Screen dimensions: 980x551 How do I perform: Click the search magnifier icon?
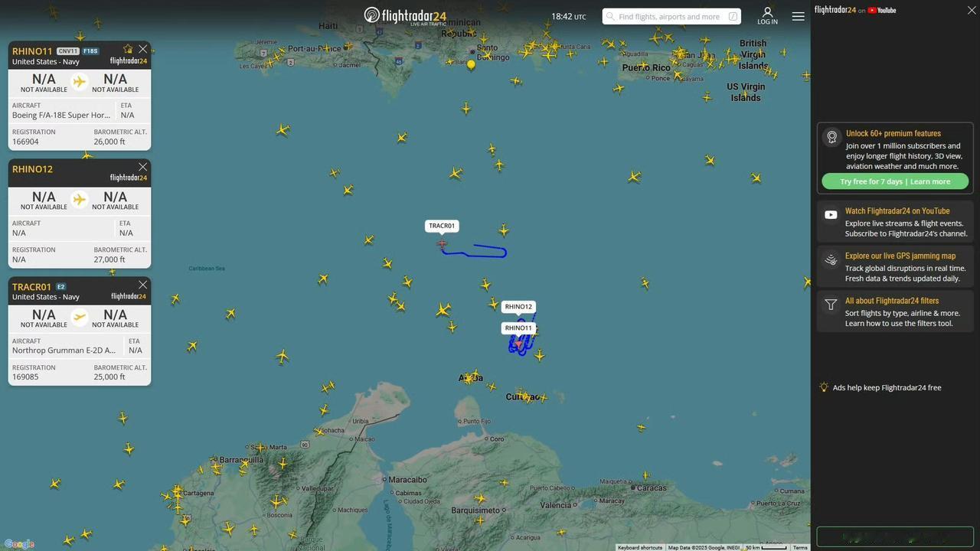point(610,16)
